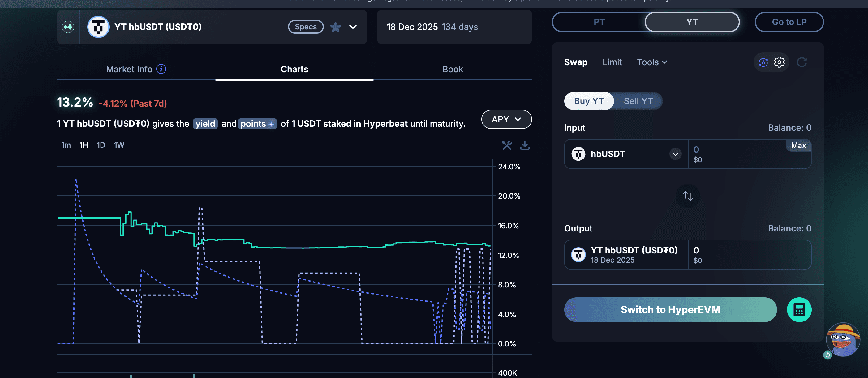Select the 1W chart interval

tap(119, 145)
